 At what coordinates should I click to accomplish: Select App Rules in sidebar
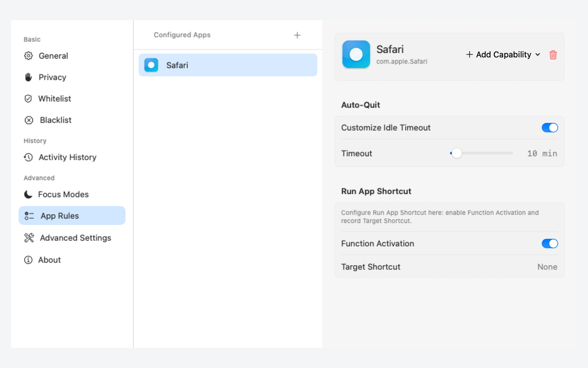click(72, 215)
